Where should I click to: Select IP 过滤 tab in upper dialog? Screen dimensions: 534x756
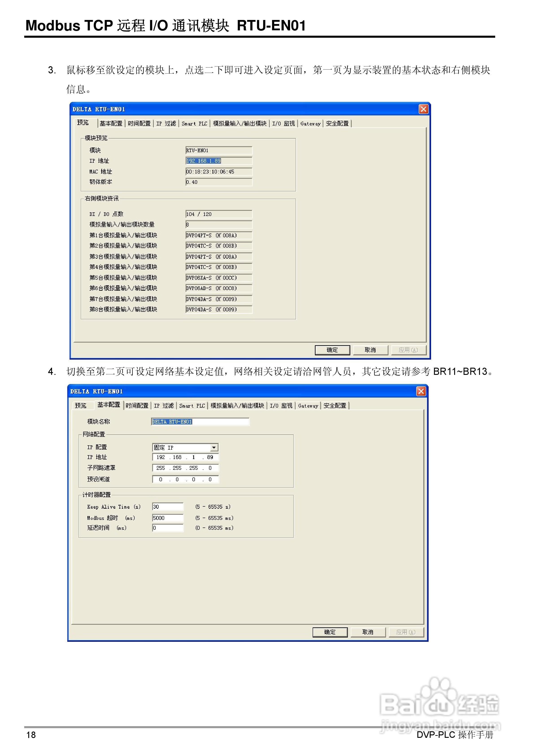click(x=166, y=123)
